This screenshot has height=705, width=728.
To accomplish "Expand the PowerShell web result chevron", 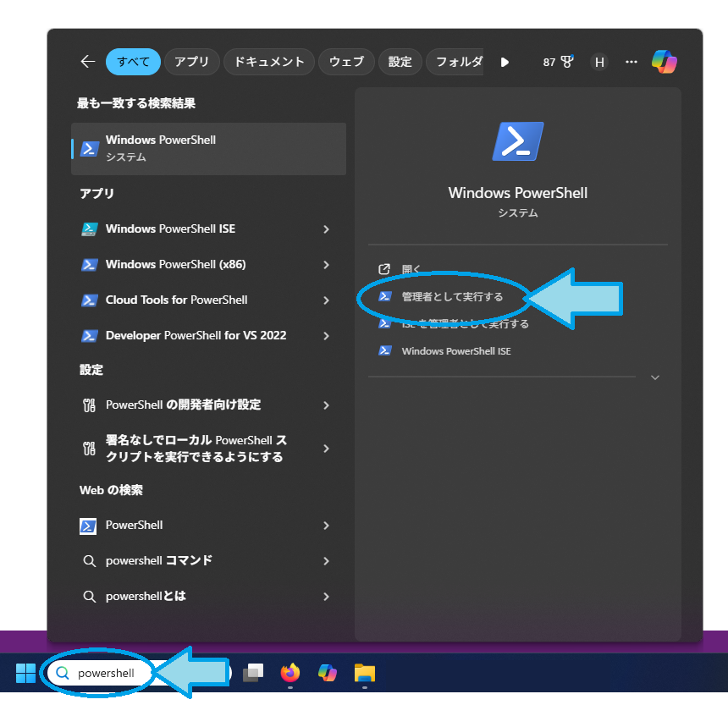I will pos(327,526).
